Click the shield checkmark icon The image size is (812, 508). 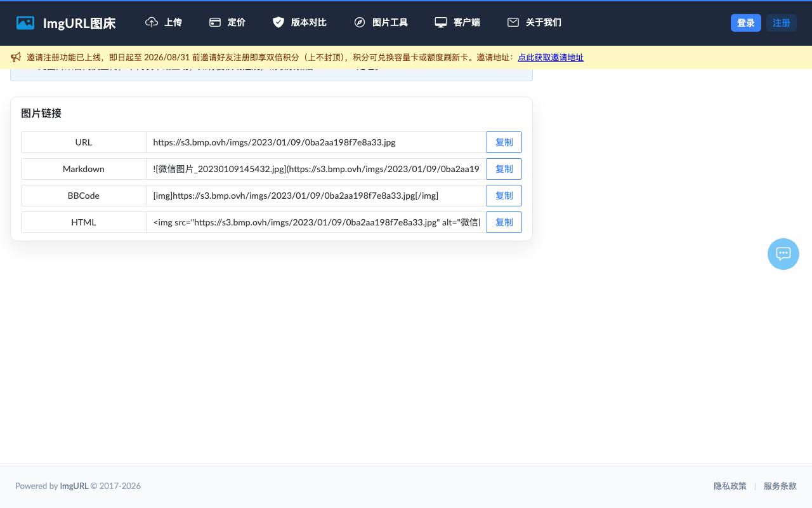coord(278,22)
